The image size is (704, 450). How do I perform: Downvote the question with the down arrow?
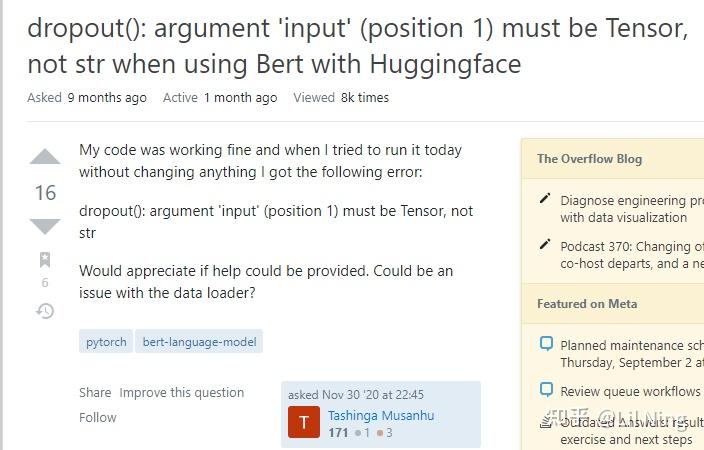pyautogui.click(x=45, y=226)
